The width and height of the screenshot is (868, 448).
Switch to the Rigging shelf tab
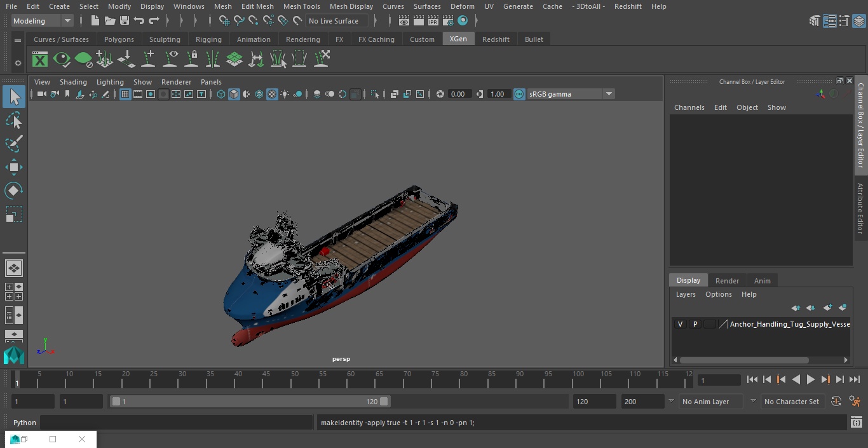[208, 39]
